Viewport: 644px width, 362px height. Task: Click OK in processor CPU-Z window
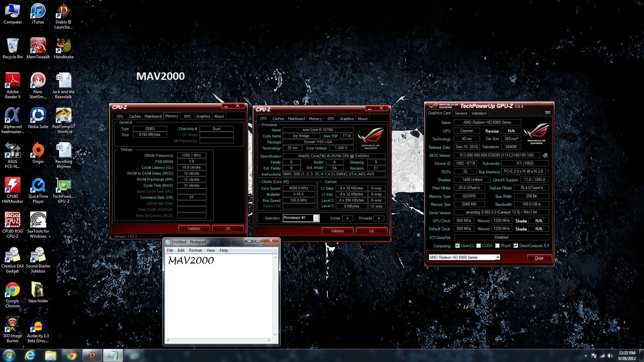pyautogui.click(x=371, y=231)
